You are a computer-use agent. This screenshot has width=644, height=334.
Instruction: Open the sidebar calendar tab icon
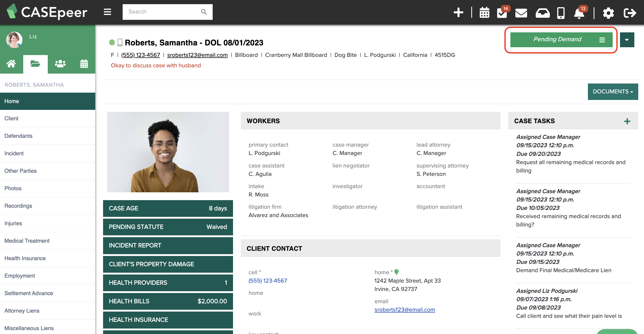84,64
